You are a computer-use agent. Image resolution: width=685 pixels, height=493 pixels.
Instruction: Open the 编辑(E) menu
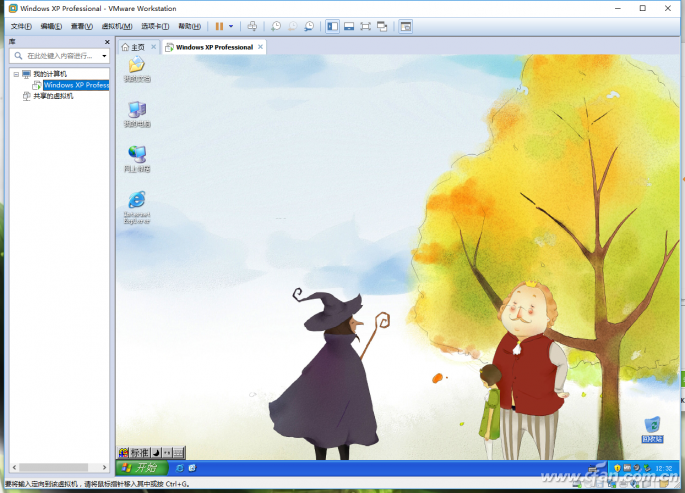coord(51,26)
